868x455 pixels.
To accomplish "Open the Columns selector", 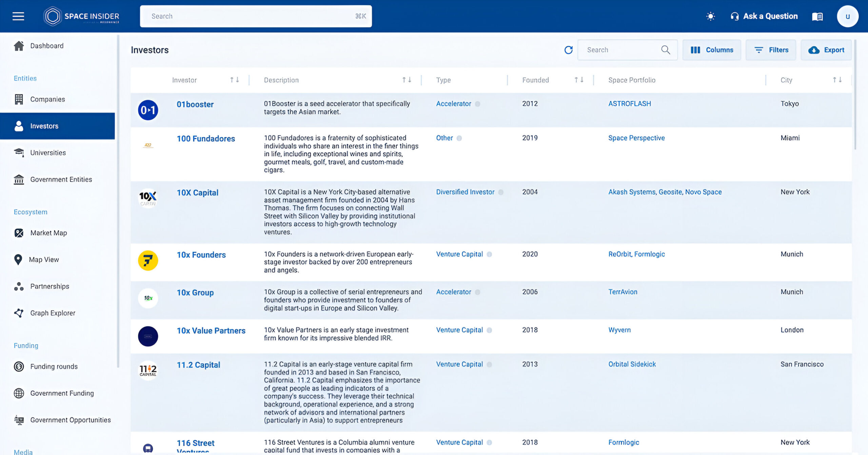I will pos(712,50).
